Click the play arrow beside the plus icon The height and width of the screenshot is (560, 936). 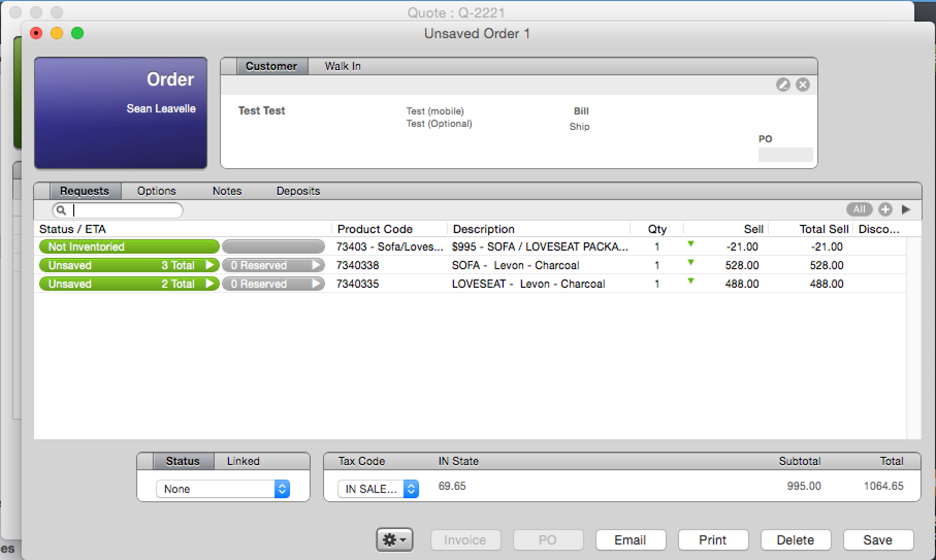pyautogui.click(x=906, y=209)
